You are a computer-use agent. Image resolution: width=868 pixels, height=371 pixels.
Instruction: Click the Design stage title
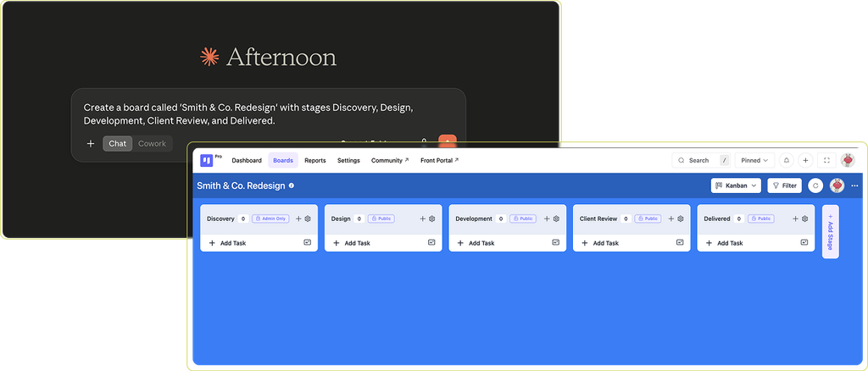coord(341,219)
